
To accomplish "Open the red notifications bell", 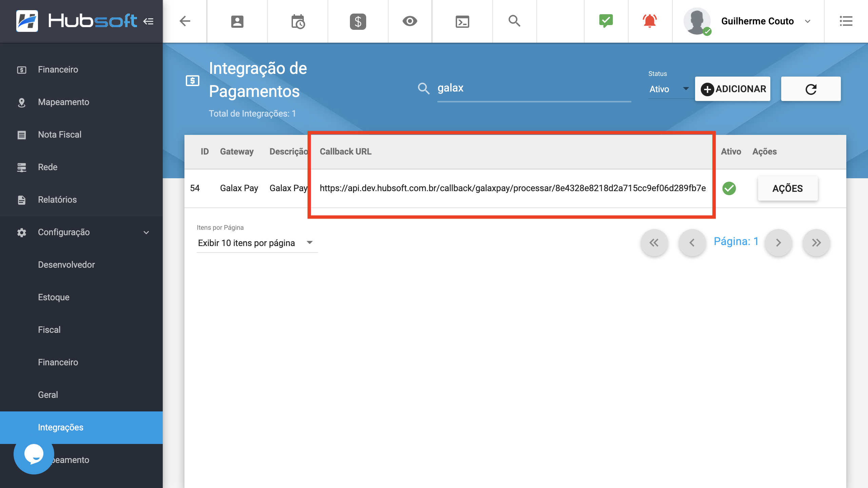I will pyautogui.click(x=650, y=21).
